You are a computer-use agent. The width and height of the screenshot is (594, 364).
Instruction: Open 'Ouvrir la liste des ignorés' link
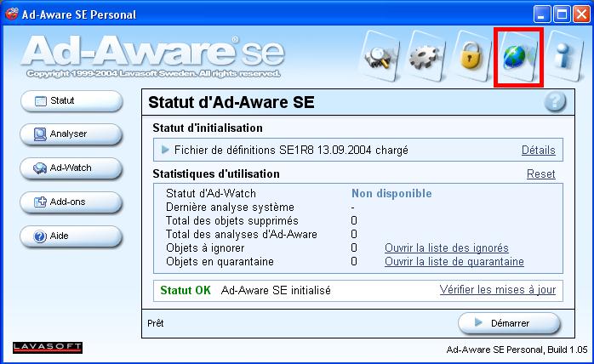pos(446,248)
